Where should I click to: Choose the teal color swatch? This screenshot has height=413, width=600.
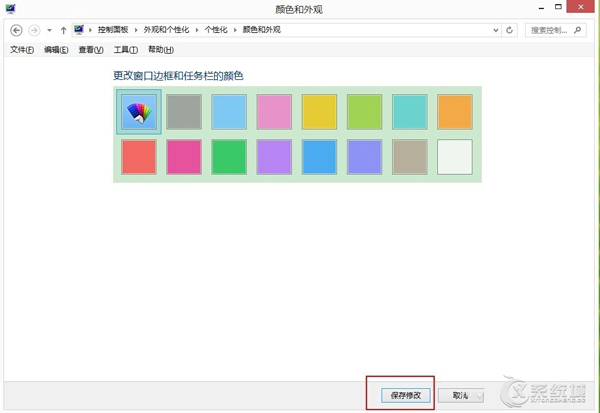pos(410,112)
